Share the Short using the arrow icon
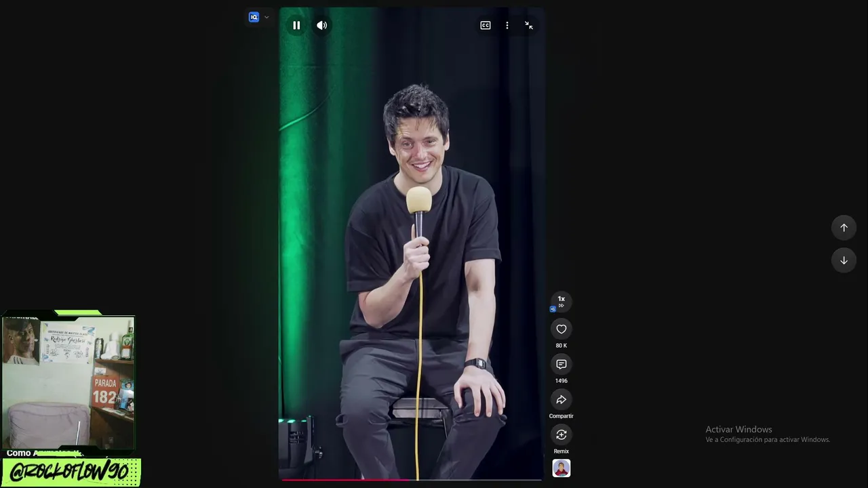 pyautogui.click(x=561, y=400)
